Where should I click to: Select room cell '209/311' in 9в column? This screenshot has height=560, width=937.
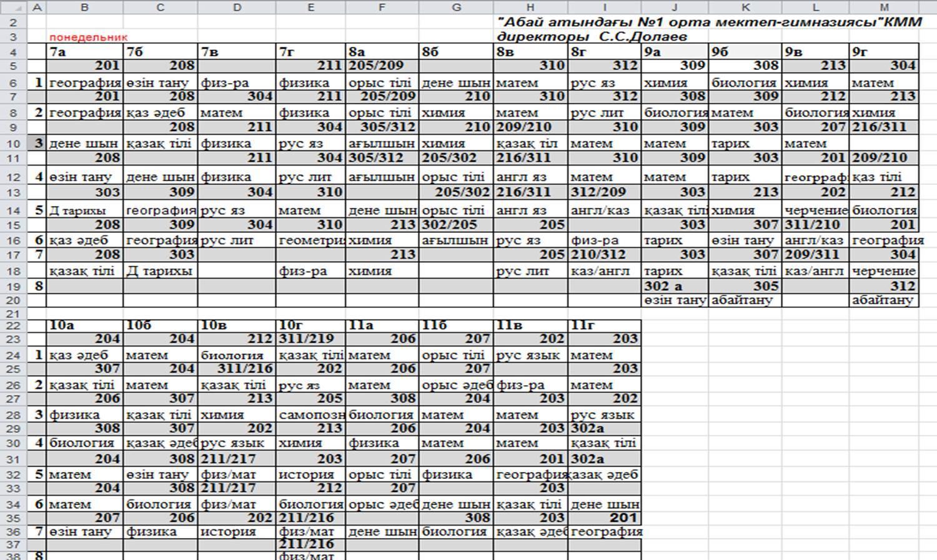tap(815, 254)
